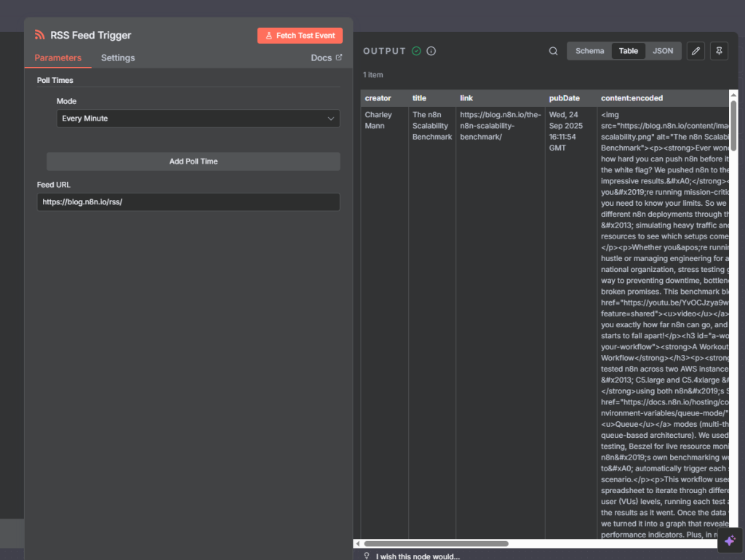Switch output view to JSON
The width and height of the screenshot is (745, 560).
(x=663, y=51)
